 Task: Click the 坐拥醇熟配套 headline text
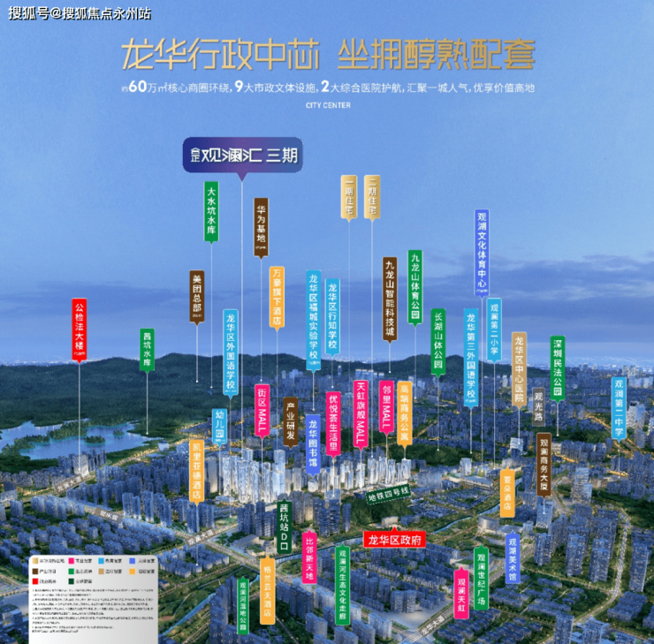pyautogui.click(x=437, y=54)
